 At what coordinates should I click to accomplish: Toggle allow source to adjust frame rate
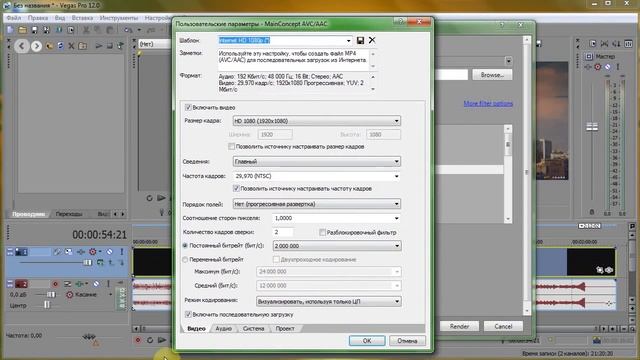tap(236, 188)
